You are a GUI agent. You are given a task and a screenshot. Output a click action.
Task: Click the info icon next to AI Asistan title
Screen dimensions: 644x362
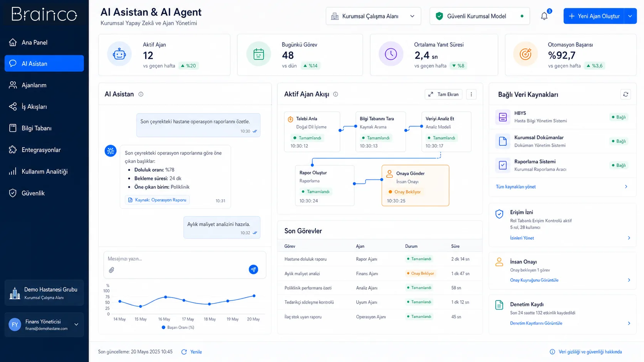pyautogui.click(x=141, y=94)
